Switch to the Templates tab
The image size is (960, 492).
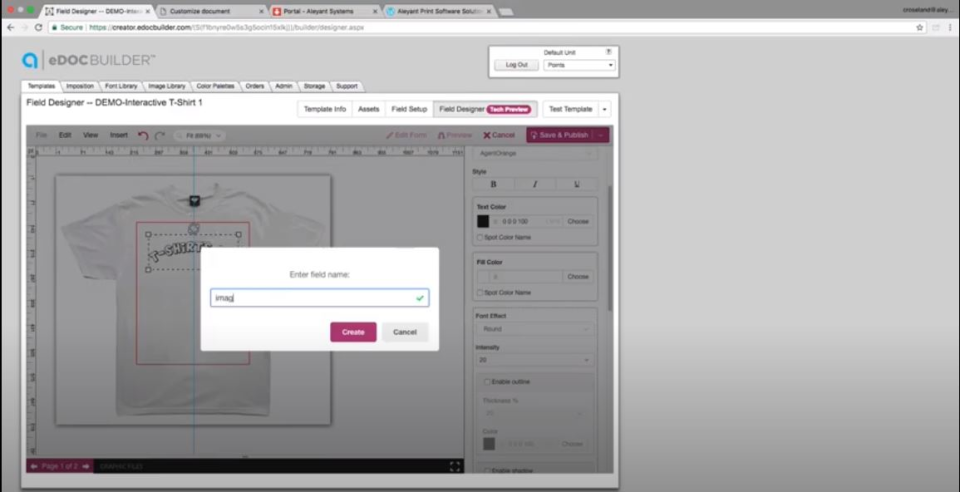pyautogui.click(x=41, y=86)
